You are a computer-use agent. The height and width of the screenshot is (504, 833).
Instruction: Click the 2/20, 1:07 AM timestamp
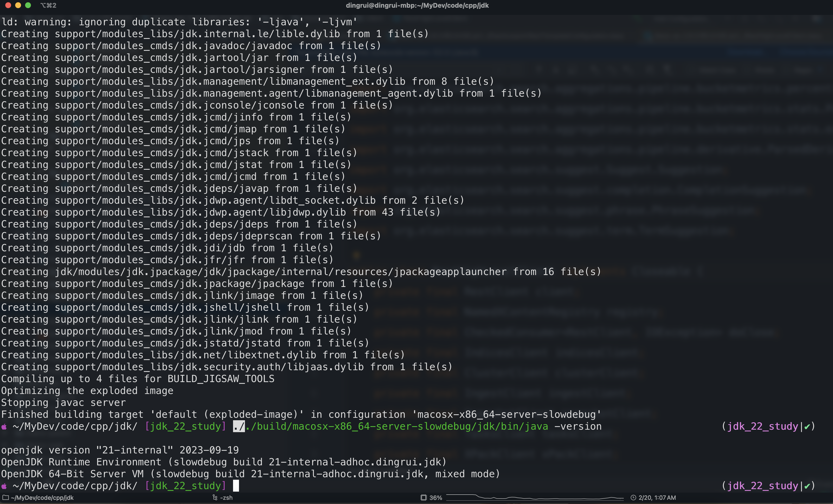[657, 498]
